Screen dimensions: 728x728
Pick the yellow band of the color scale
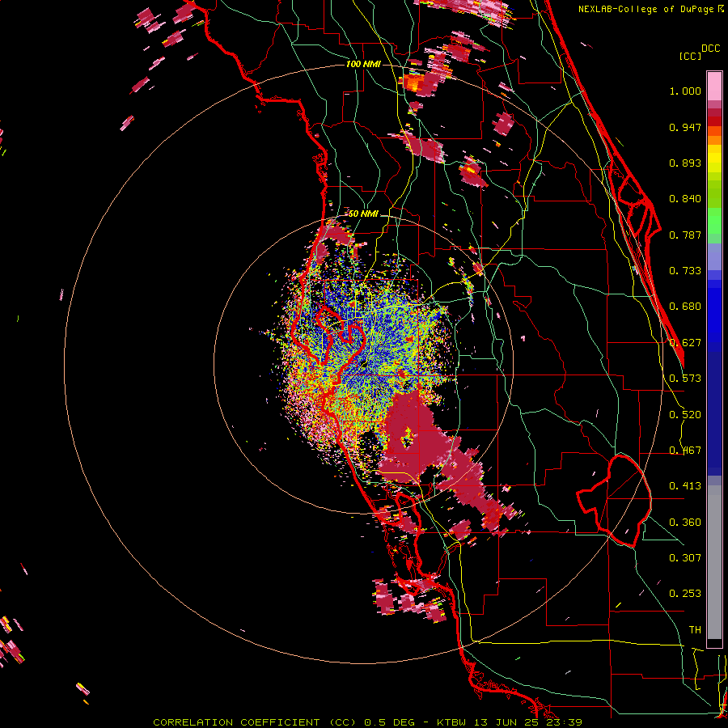coord(714,159)
